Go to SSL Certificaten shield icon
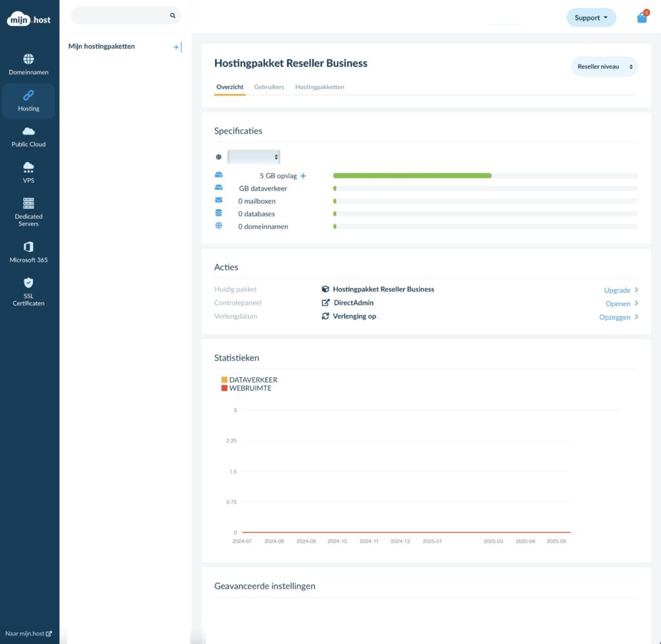Viewport: 661px width, 644px height. click(28, 283)
